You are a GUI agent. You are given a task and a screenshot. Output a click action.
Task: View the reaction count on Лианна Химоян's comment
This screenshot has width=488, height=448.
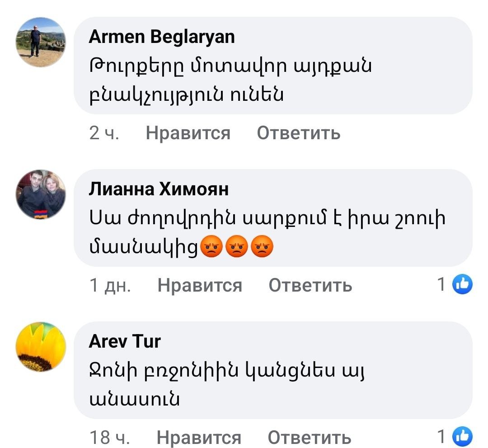tap(441, 284)
